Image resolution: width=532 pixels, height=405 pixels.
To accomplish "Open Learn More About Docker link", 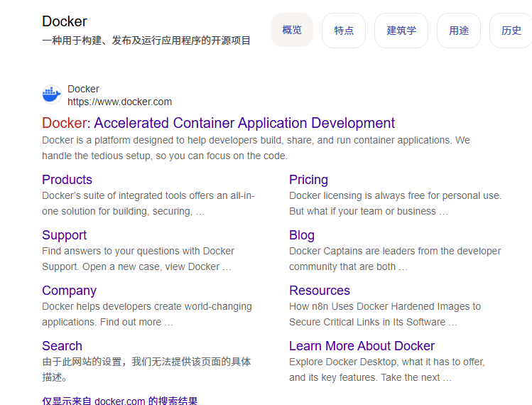I will point(362,346).
